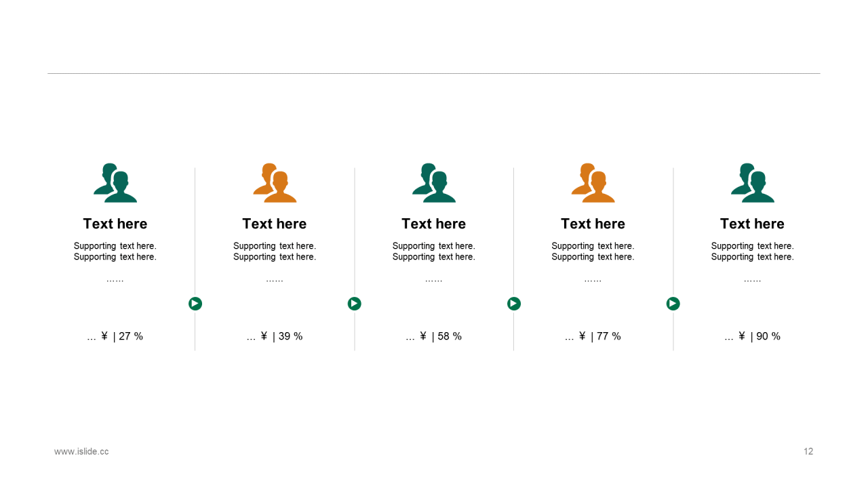Click the arrow between 77 % and 90 %

[673, 304]
